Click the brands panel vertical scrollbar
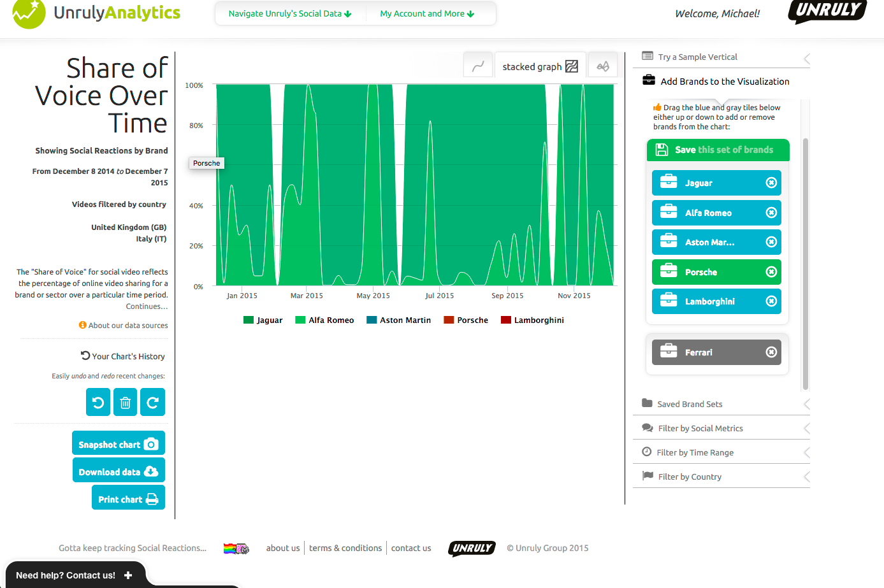 (x=806, y=263)
